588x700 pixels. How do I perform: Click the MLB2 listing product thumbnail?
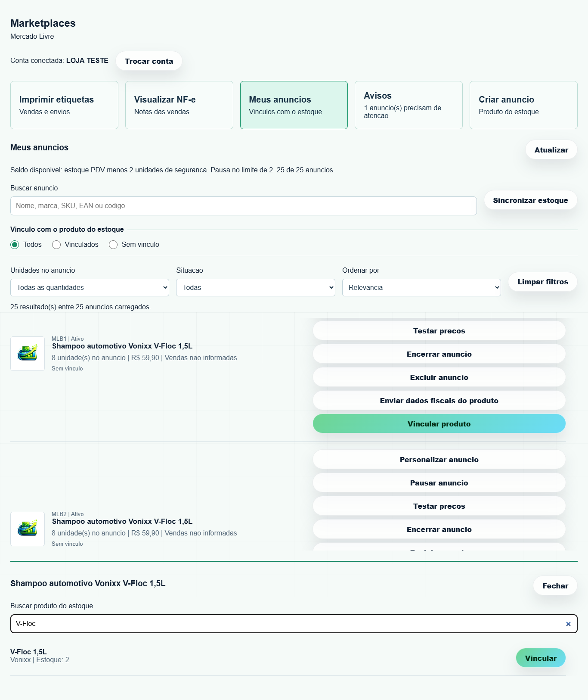tap(28, 529)
